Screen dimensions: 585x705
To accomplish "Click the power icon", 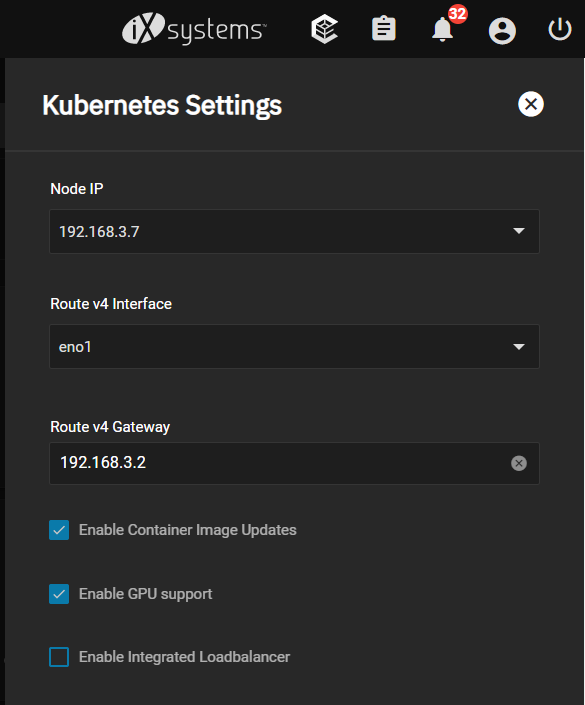I will pyautogui.click(x=560, y=29).
